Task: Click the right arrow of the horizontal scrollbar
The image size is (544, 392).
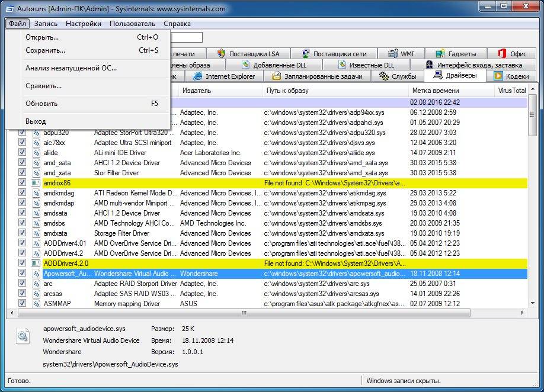Action: (523, 313)
